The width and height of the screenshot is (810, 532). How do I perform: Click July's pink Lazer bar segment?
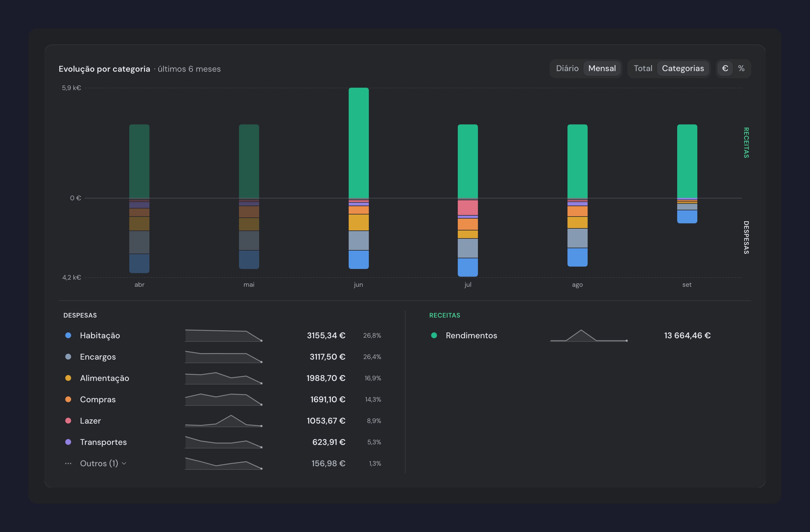coord(468,207)
